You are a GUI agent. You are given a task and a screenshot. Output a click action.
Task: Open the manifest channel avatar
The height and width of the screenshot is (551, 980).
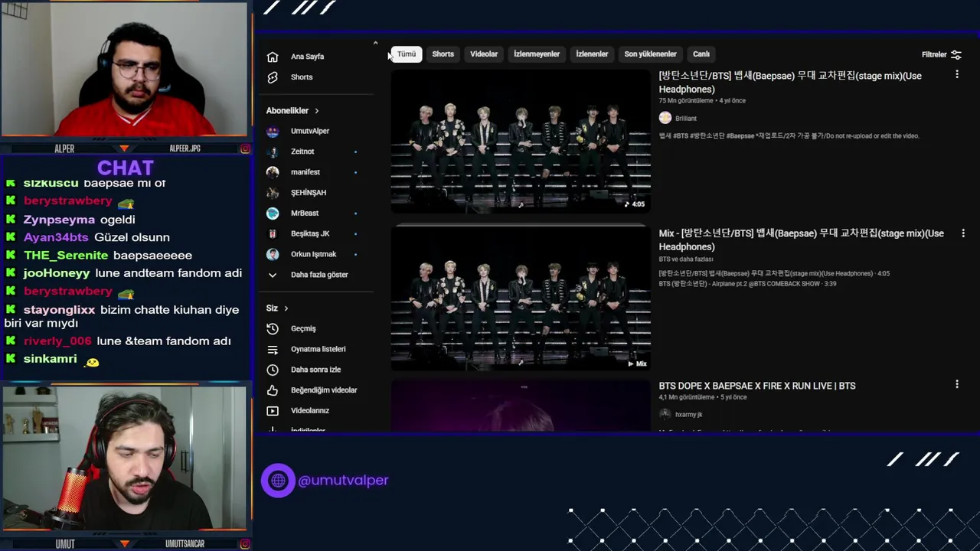(273, 172)
